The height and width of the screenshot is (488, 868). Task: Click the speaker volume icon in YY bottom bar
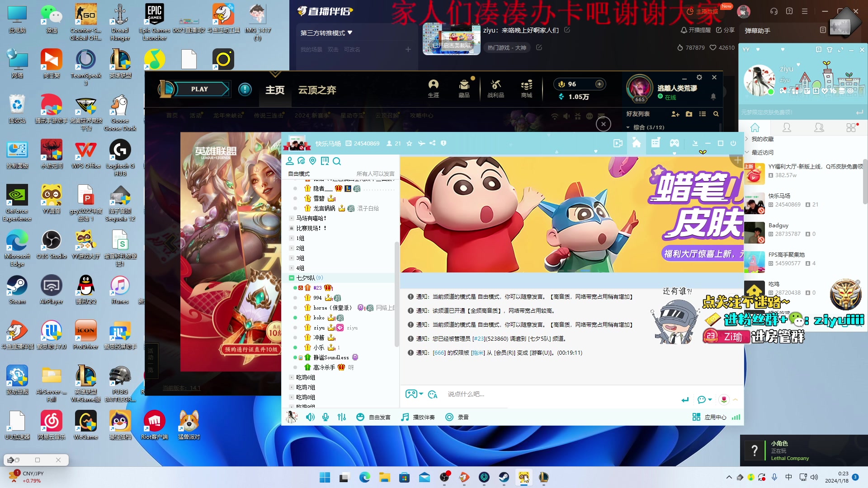(310, 417)
